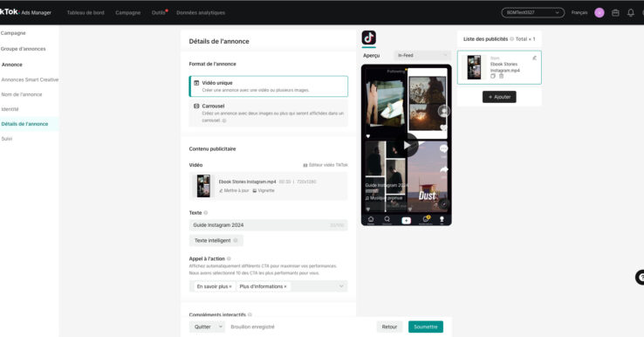Click the video thumbnail in Contenu publicitaire
Screen dimensions: 644x337
(203, 186)
